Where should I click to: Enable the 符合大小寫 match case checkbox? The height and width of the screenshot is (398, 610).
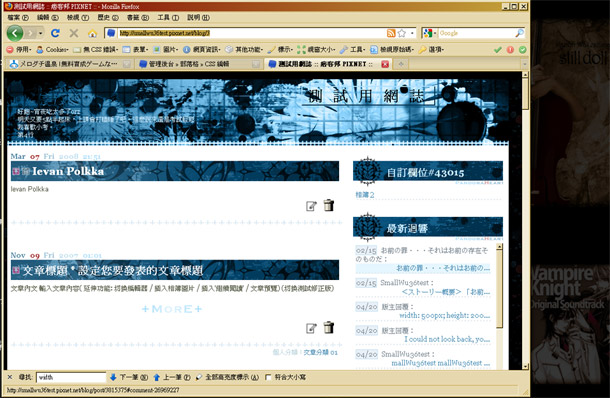[268, 377]
